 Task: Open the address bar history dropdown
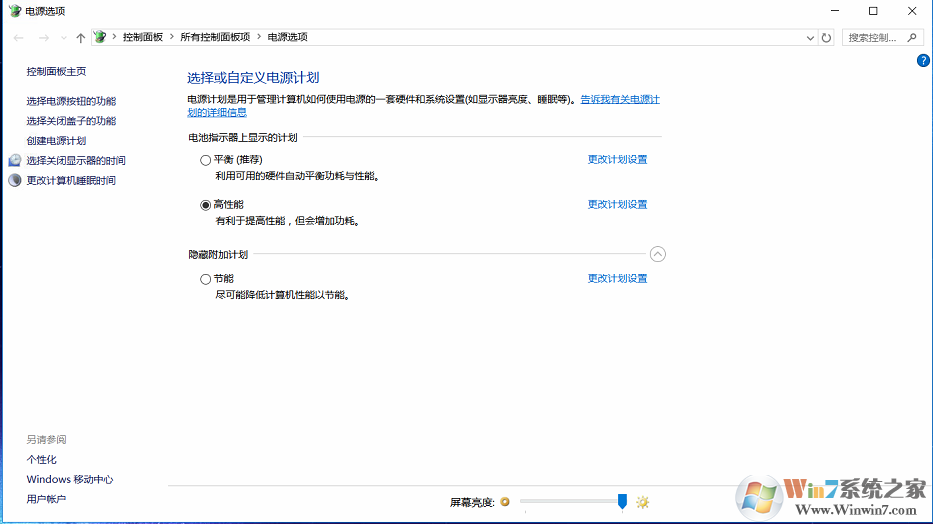click(810, 37)
